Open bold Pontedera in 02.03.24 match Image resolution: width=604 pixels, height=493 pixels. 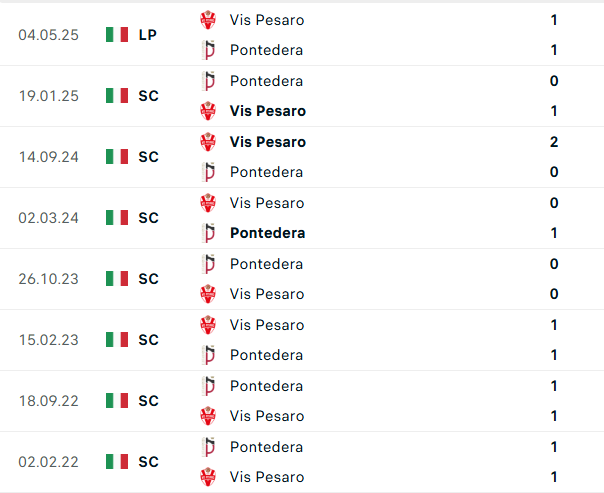[x=267, y=233]
